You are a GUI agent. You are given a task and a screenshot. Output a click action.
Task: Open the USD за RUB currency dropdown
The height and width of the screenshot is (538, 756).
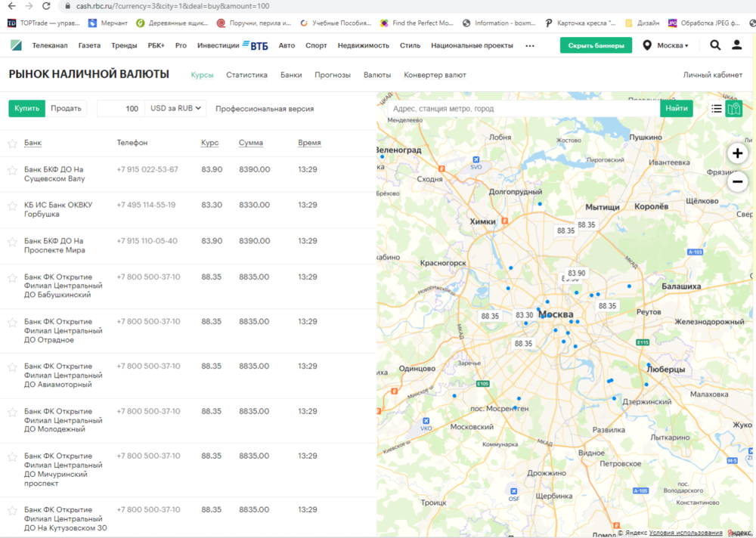click(x=176, y=109)
